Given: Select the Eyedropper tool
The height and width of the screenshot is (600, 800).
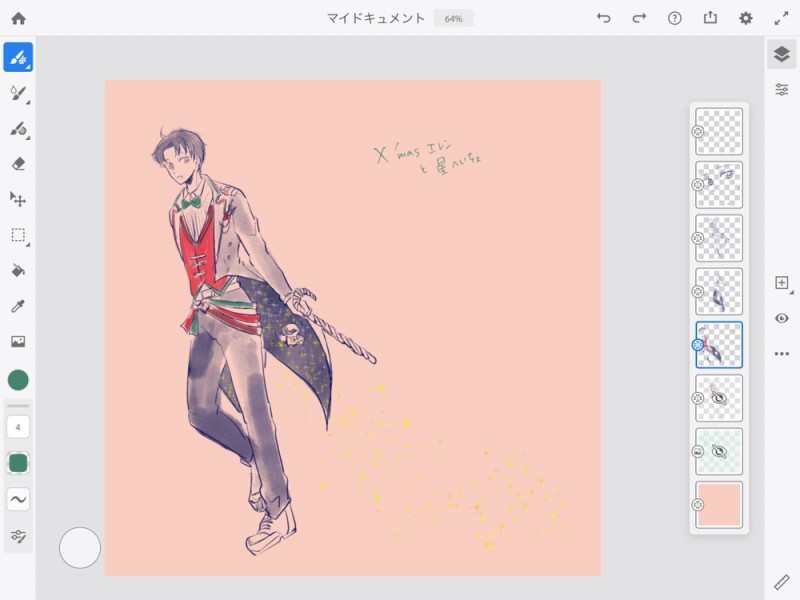Looking at the screenshot, I should coord(18,306).
